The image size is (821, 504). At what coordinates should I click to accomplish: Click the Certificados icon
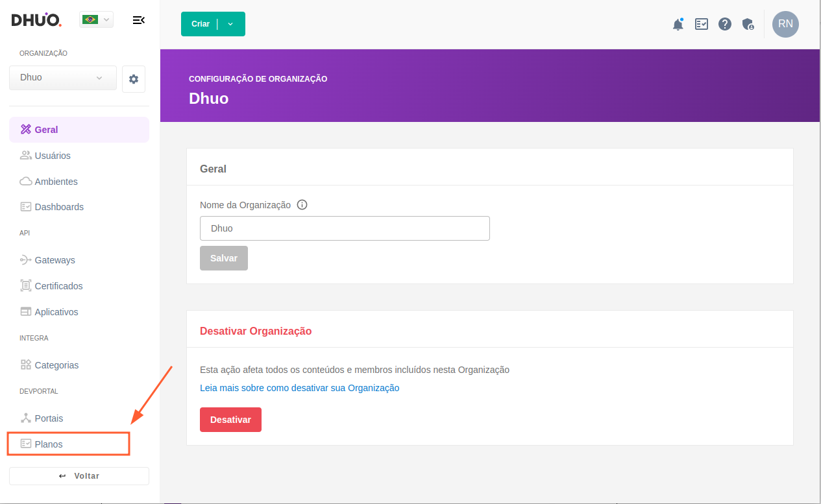[x=26, y=286]
